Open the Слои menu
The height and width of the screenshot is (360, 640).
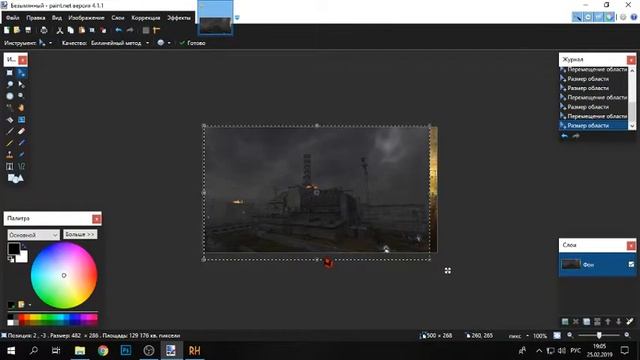click(x=118, y=18)
